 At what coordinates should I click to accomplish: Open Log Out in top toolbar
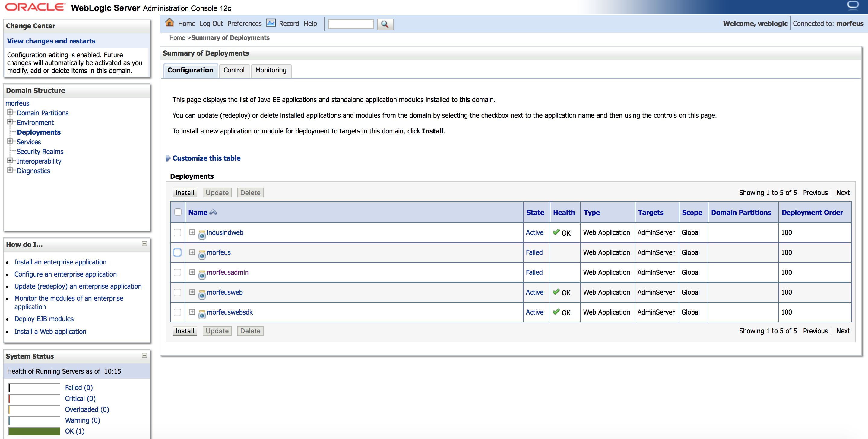click(x=211, y=24)
